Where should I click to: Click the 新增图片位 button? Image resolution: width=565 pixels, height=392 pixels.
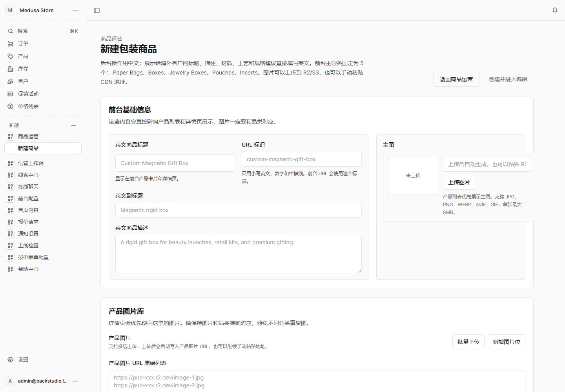tap(507, 342)
